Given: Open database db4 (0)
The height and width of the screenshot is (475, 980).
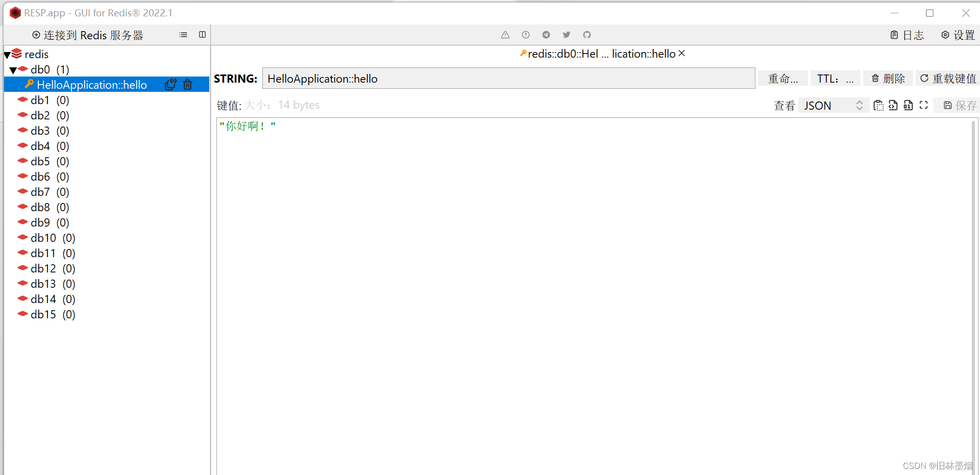Looking at the screenshot, I should click(50, 146).
